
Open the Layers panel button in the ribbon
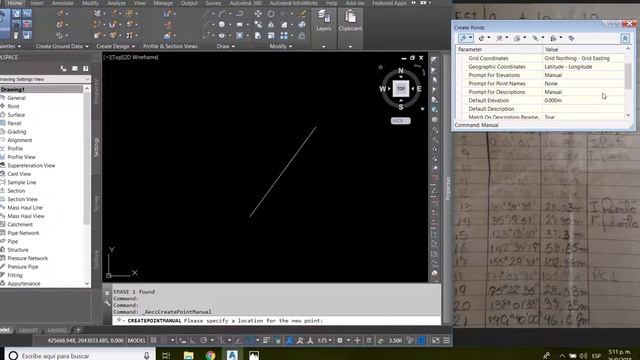click(x=324, y=21)
